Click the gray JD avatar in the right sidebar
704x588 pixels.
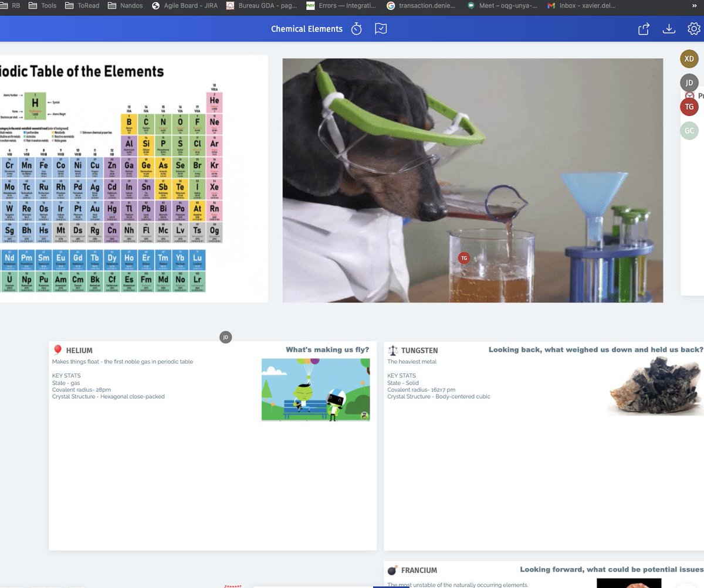coord(689,83)
